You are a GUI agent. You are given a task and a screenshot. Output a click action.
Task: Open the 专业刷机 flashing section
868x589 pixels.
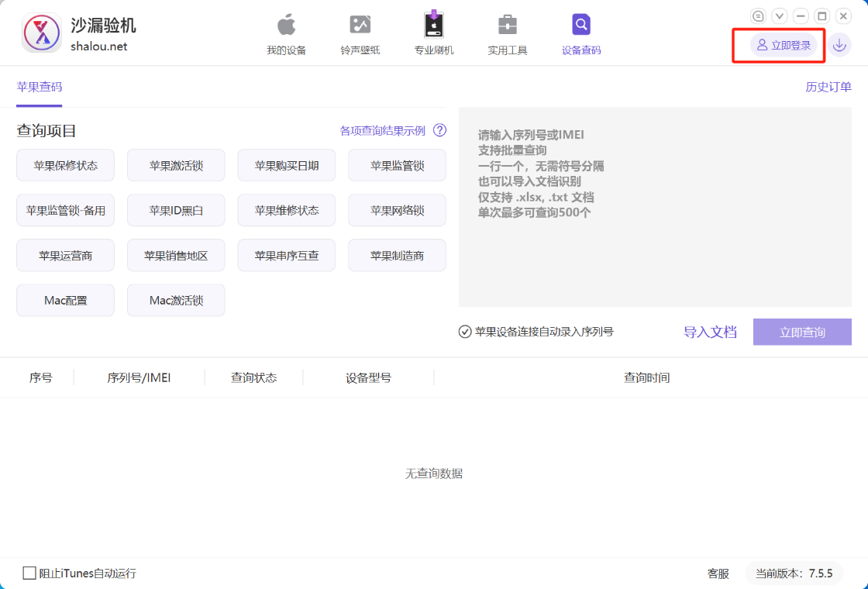[434, 33]
